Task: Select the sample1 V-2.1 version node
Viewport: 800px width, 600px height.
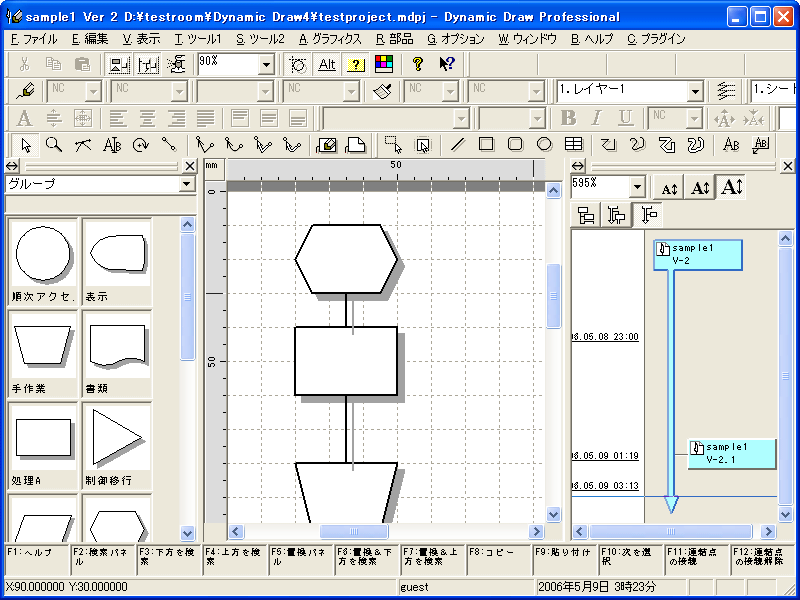Action: [732, 454]
